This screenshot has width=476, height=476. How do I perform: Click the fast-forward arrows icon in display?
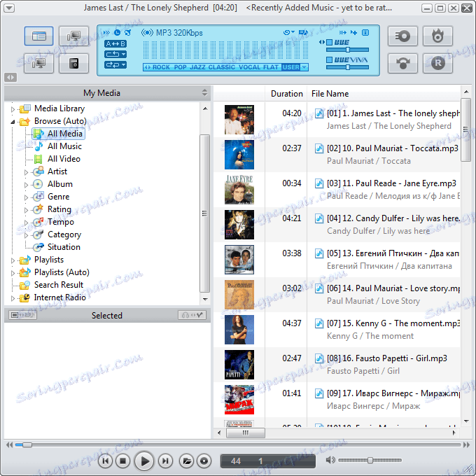click(106, 32)
